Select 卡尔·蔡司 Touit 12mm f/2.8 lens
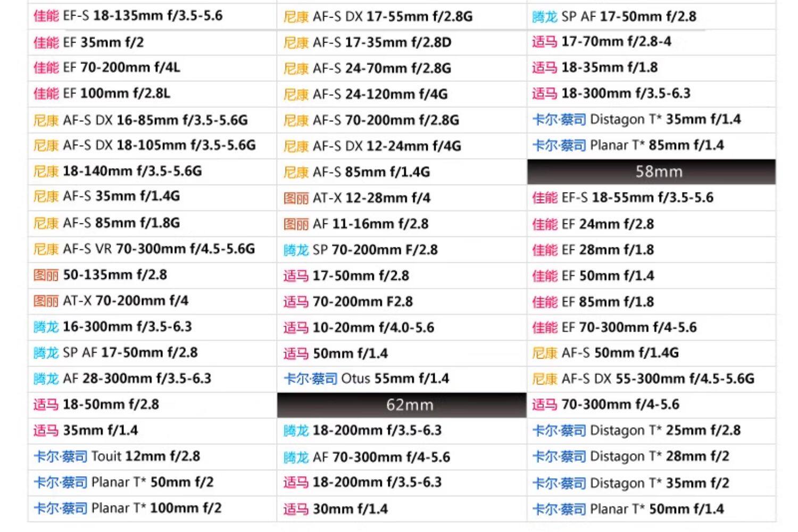 (152, 456)
